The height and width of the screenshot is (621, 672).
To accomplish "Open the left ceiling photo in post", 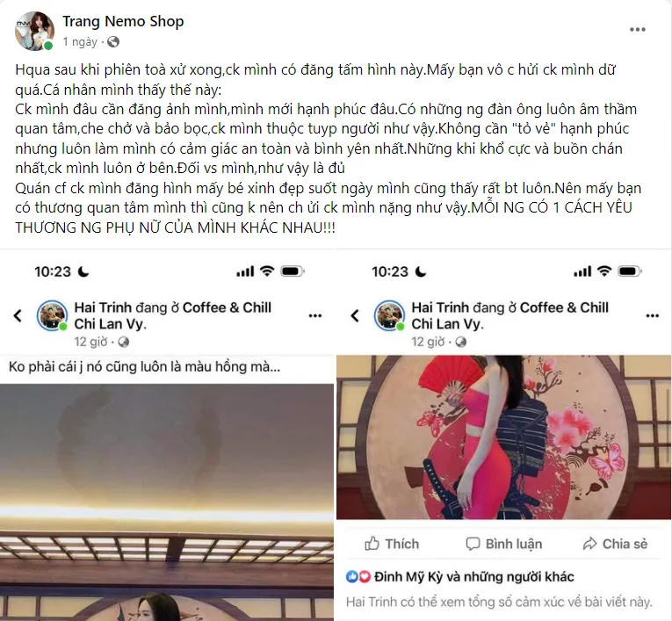I will [x=167, y=502].
